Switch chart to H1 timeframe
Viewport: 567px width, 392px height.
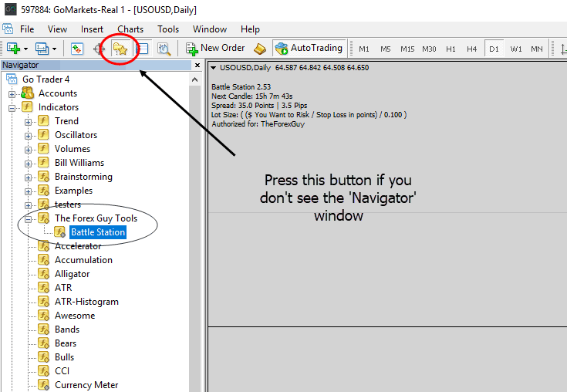click(x=451, y=49)
